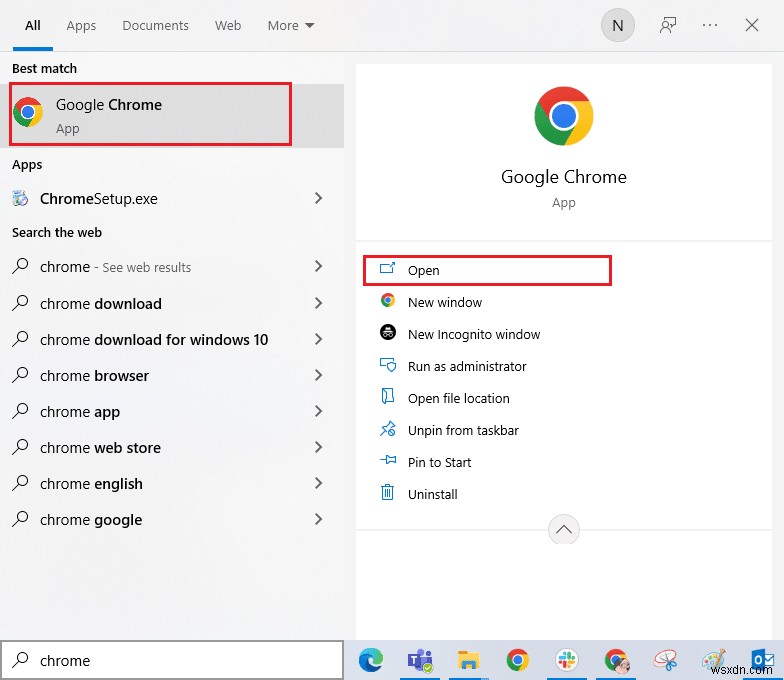The width and height of the screenshot is (784, 680).
Task: Expand the arrow for 'chrome web store'
Action: click(318, 447)
